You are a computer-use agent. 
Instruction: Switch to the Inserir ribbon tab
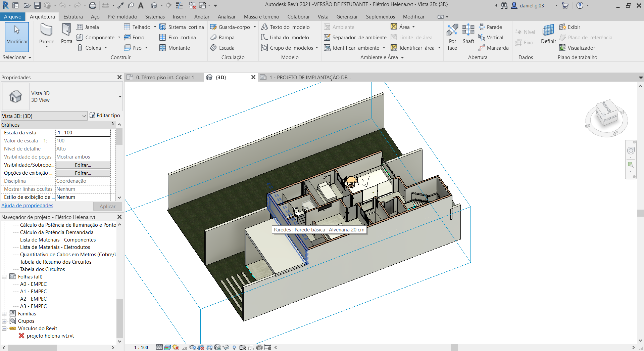(179, 16)
